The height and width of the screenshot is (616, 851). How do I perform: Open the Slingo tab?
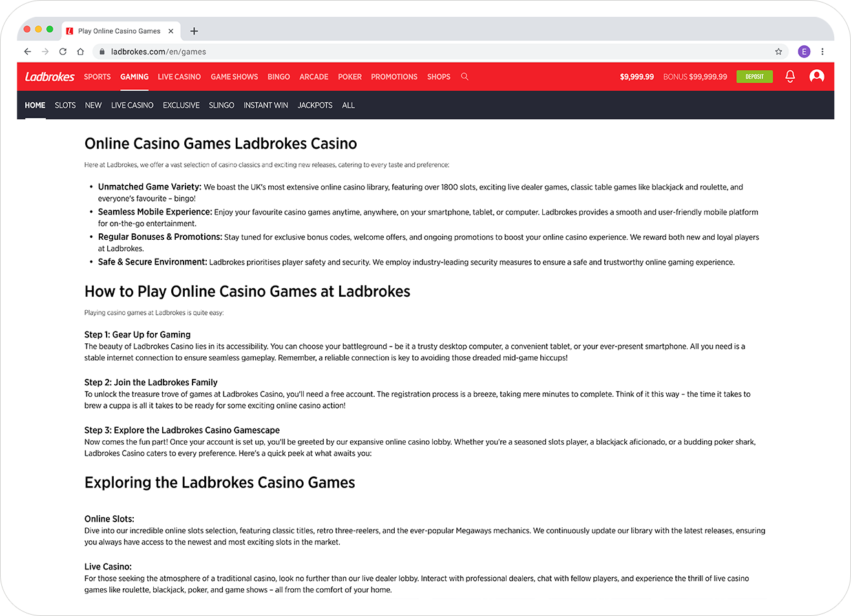(222, 105)
